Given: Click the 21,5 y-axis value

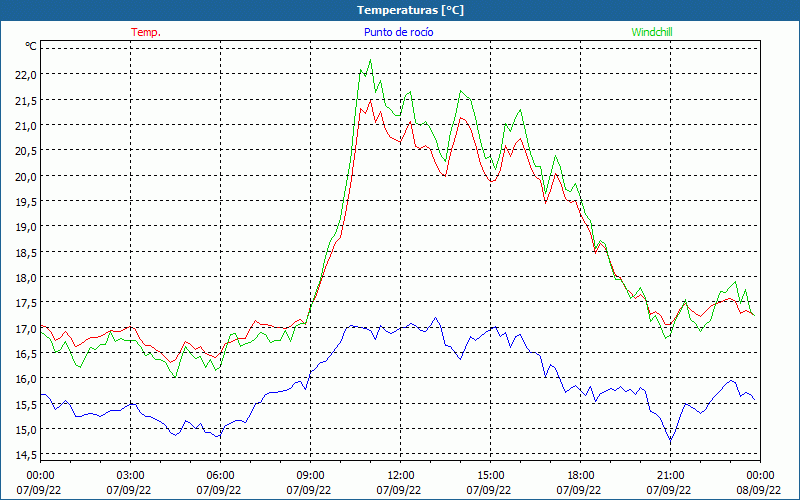Looking at the screenshot, I should pos(27,101).
